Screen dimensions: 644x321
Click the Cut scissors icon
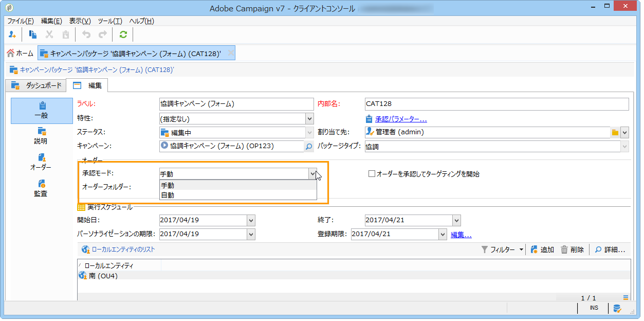(49, 34)
